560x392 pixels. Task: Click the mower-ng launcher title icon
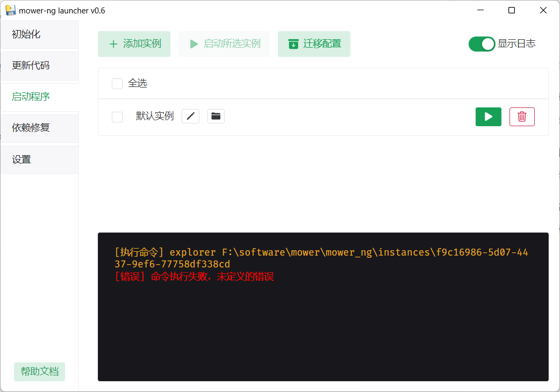11,10
